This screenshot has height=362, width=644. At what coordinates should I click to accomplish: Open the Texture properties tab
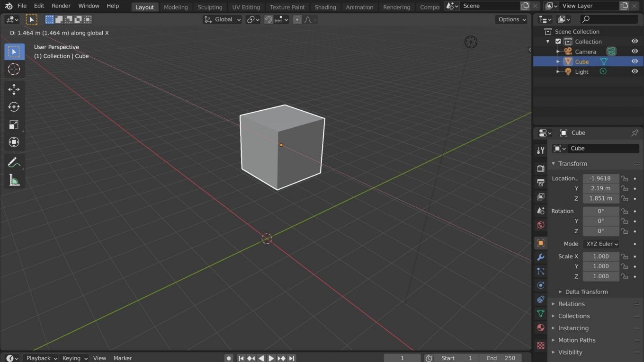click(x=540, y=346)
